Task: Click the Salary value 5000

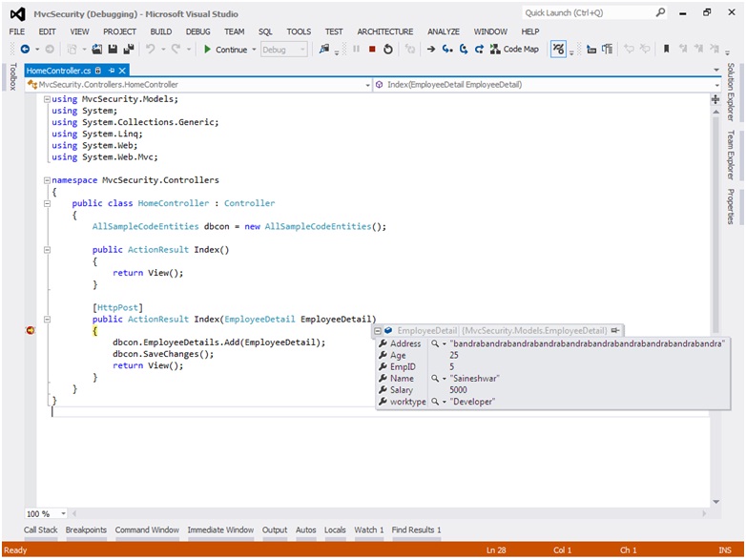Action: [458, 390]
